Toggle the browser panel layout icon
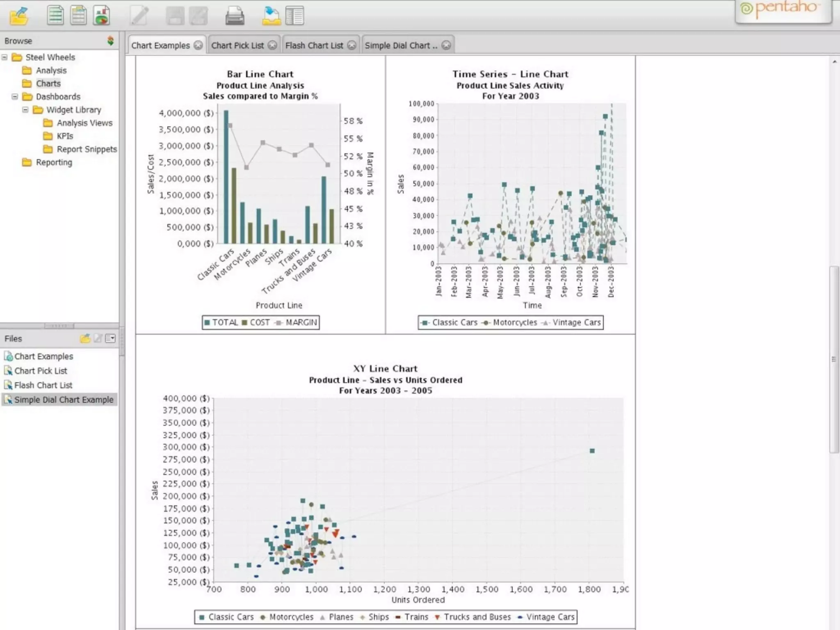 click(294, 16)
